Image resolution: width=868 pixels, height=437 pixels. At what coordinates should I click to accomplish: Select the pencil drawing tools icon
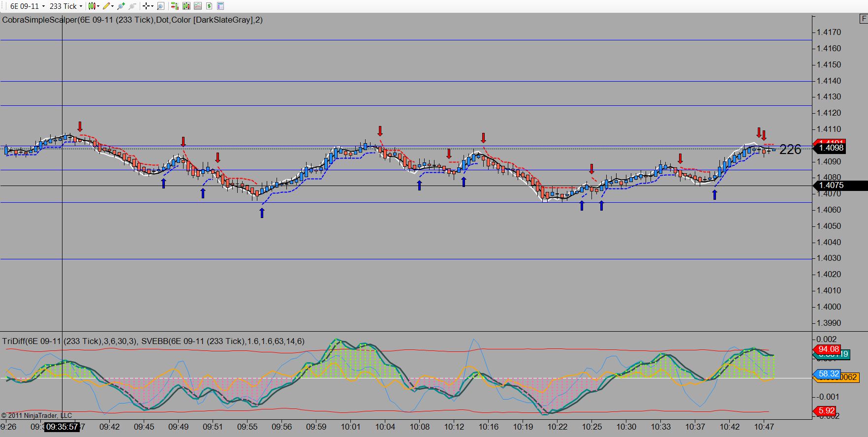106,6
